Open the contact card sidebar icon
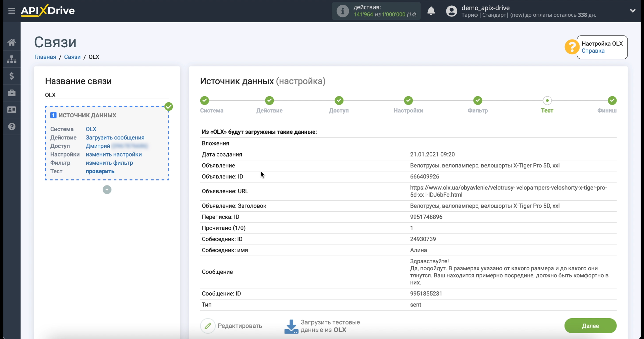The width and height of the screenshot is (644, 339). click(12, 110)
